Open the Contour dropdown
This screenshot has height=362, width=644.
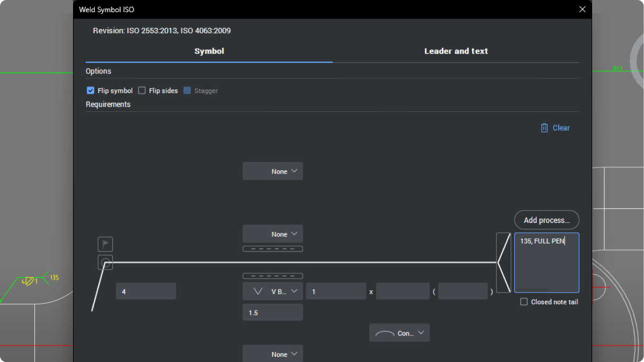click(x=421, y=332)
